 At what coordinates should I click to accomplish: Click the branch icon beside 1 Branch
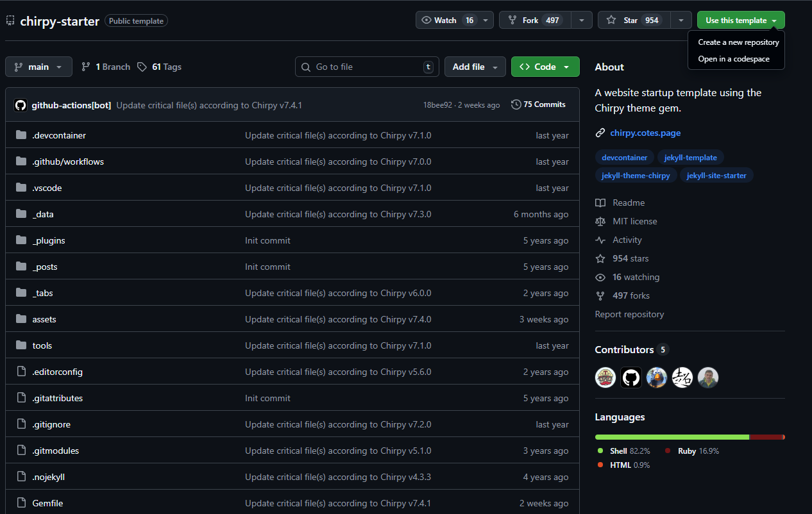(86, 67)
